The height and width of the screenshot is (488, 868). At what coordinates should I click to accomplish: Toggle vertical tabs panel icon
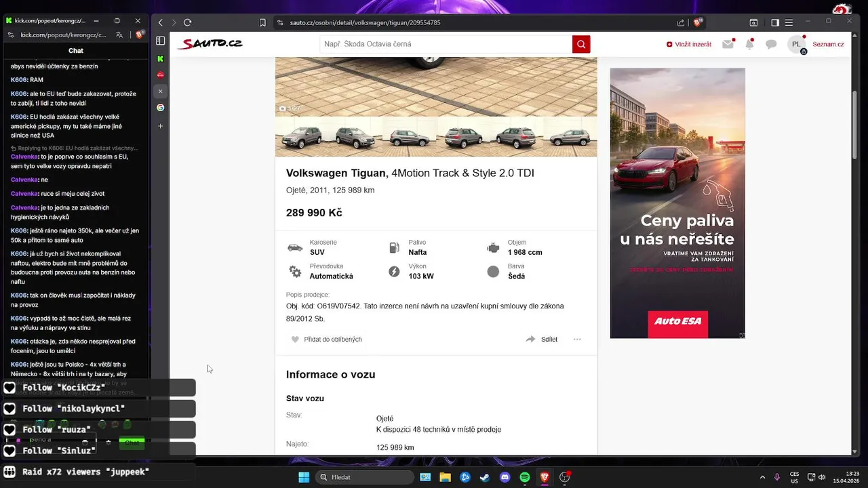161,41
